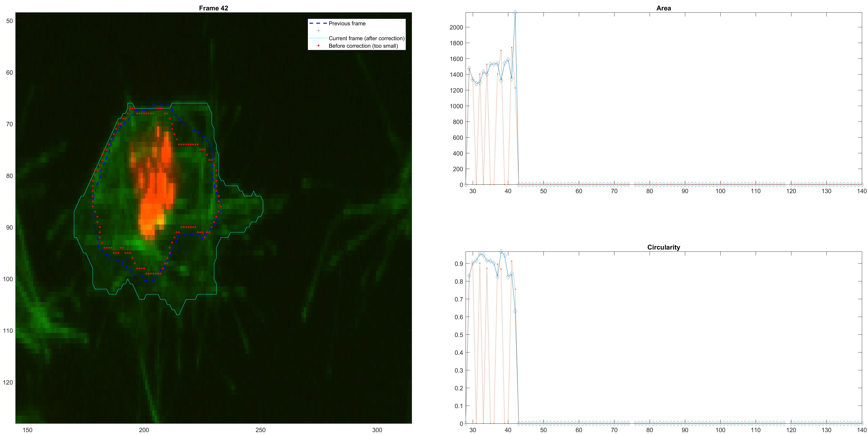Viewport: 868px width, 435px height.
Task: Click y-axis tick "80" on Frame 42 image
Action: tap(9, 176)
